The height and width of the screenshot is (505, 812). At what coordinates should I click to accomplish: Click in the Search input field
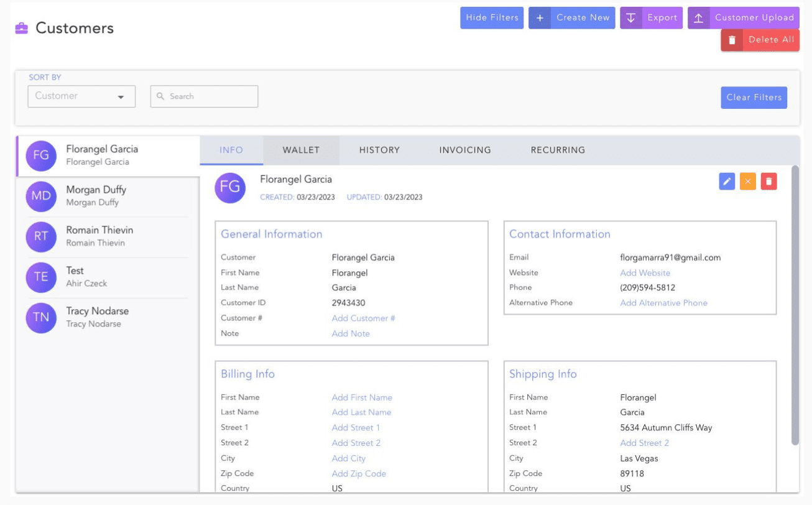click(x=204, y=96)
